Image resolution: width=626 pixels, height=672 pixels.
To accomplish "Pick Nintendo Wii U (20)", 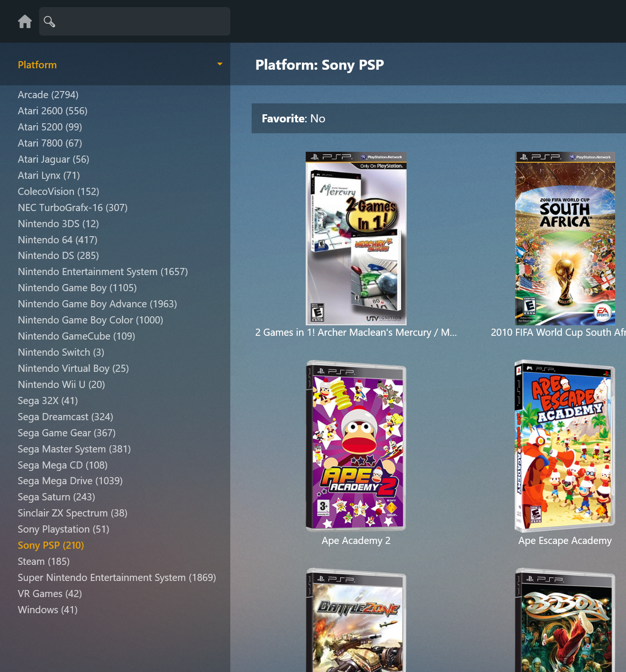I will click(62, 385).
